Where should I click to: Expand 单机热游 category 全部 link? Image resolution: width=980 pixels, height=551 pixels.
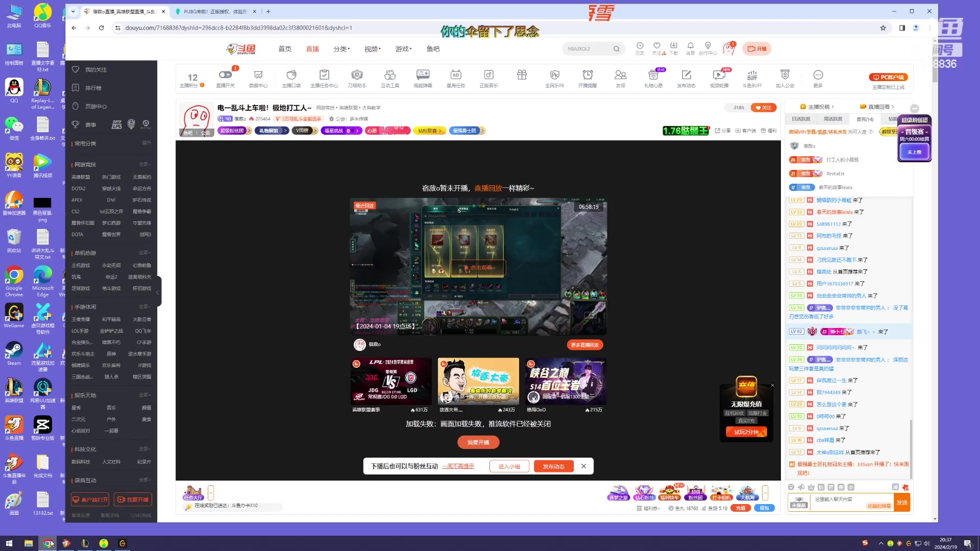coord(145,253)
